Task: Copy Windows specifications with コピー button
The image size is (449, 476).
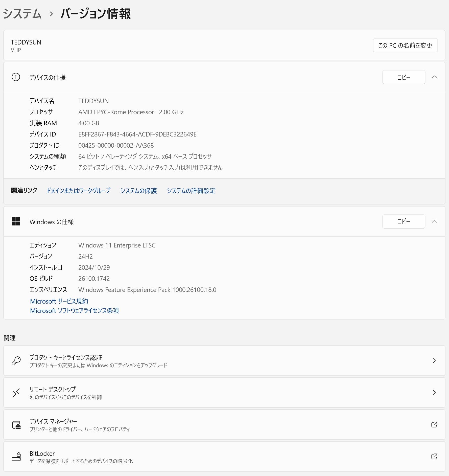Action: [x=404, y=221]
